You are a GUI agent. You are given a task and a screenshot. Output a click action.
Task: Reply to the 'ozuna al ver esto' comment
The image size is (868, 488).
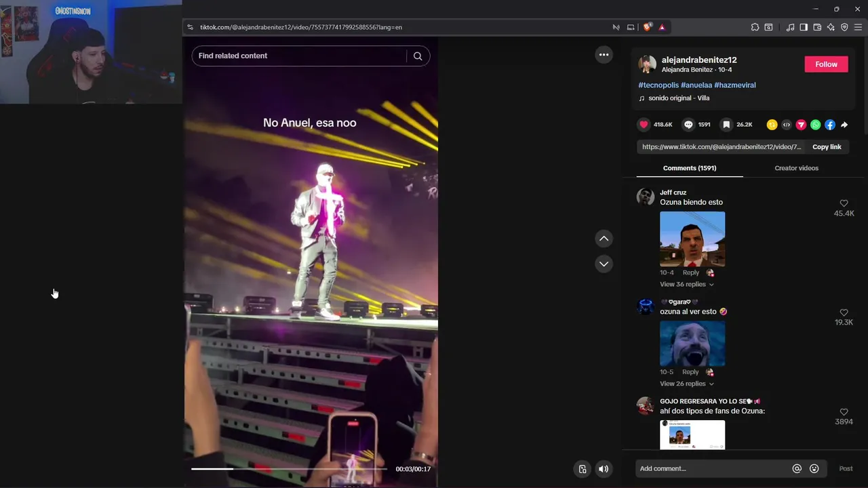[x=690, y=372]
